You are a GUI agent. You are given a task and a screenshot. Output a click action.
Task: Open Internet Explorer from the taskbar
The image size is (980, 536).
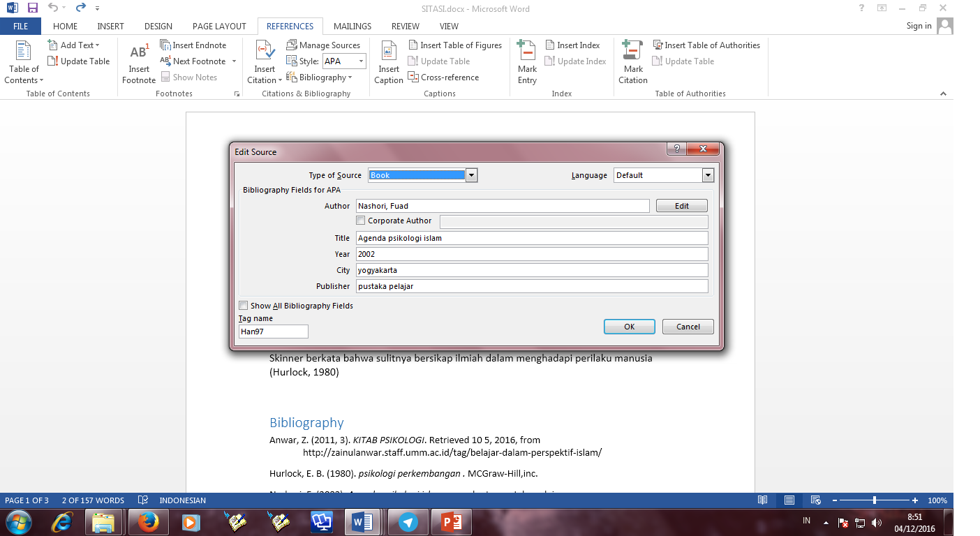[61, 522]
